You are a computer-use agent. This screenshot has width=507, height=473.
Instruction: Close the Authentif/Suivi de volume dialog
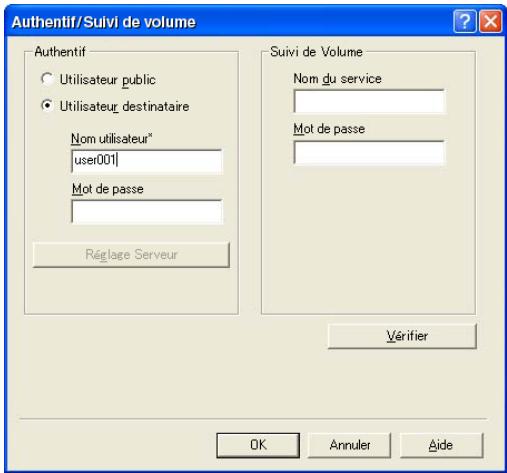491,21
